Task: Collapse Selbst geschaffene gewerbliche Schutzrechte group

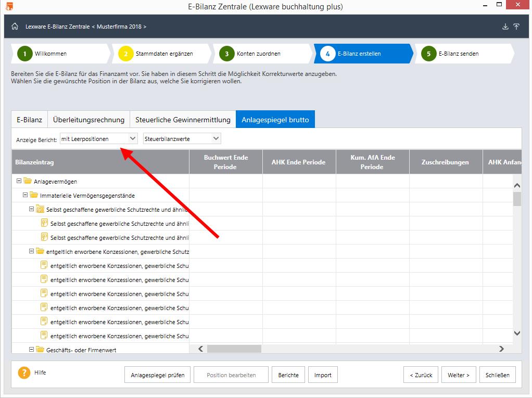Action: [x=31, y=209]
